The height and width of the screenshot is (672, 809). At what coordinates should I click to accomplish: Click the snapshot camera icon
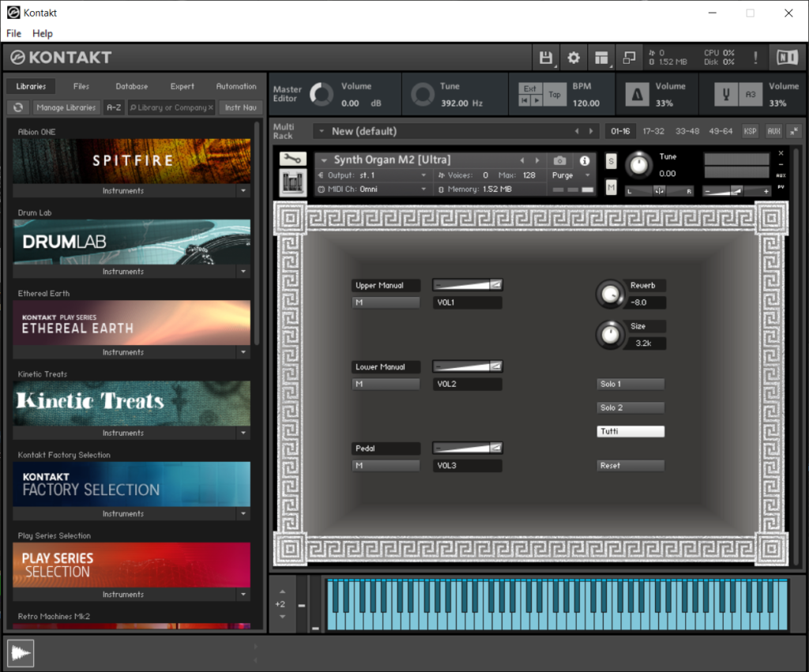coord(560,160)
